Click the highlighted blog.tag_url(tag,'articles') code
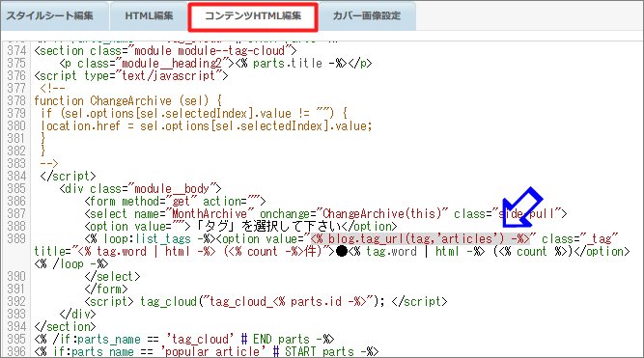The width and height of the screenshot is (644, 358). [x=420, y=238]
